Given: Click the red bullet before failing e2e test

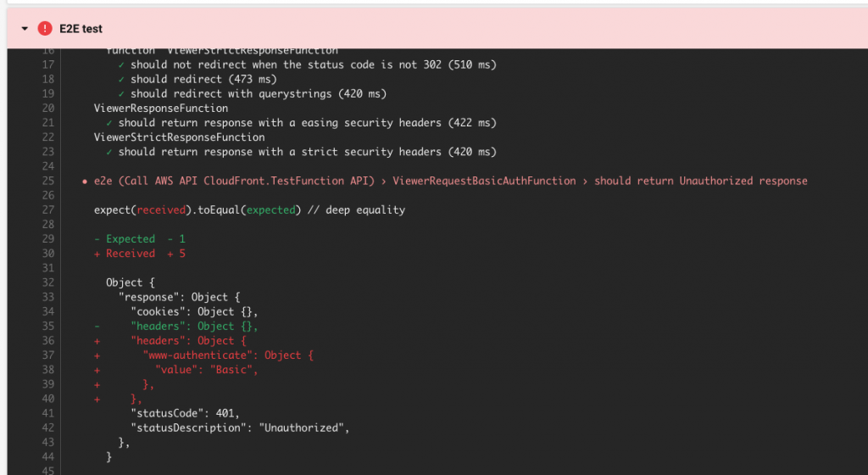Looking at the screenshot, I should (85, 182).
